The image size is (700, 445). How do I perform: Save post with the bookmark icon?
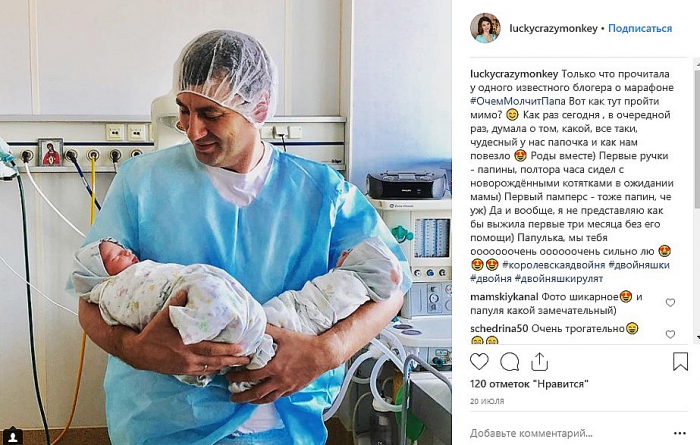coord(680,362)
